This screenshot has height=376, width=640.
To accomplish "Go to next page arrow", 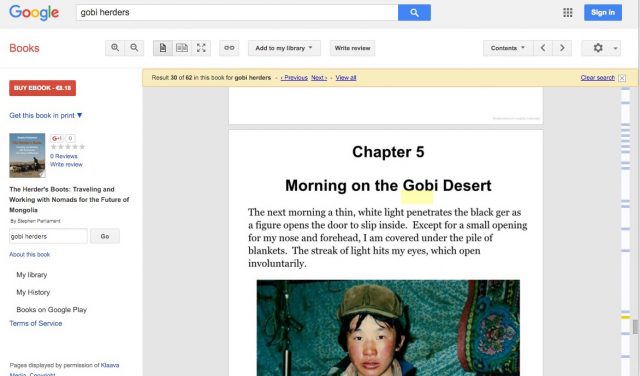I will pyautogui.click(x=562, y=48).
